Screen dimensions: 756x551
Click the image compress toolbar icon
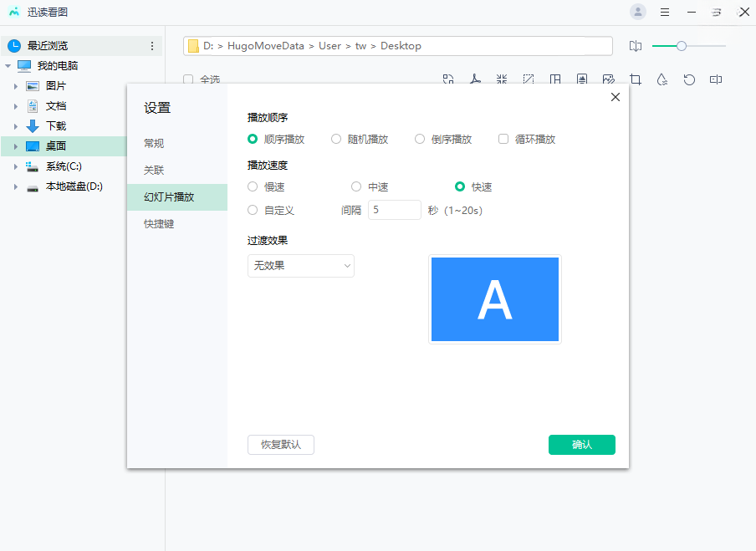point(502,79)
